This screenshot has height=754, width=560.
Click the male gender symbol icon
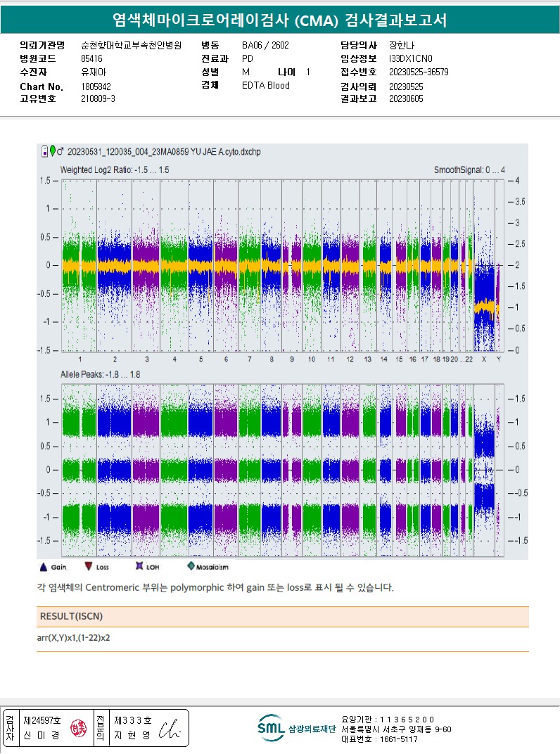click(60, 151)
